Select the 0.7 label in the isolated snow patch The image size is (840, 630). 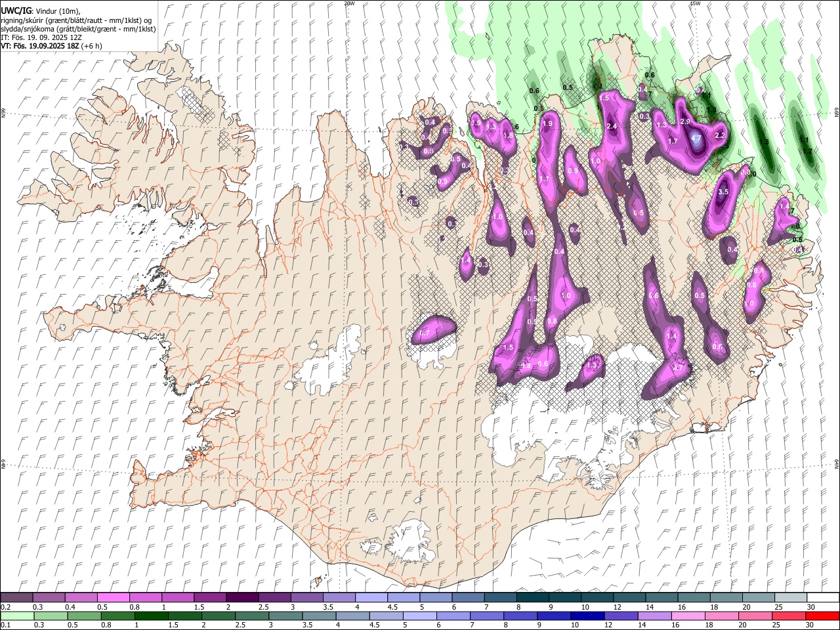click(x=425, y=333)
